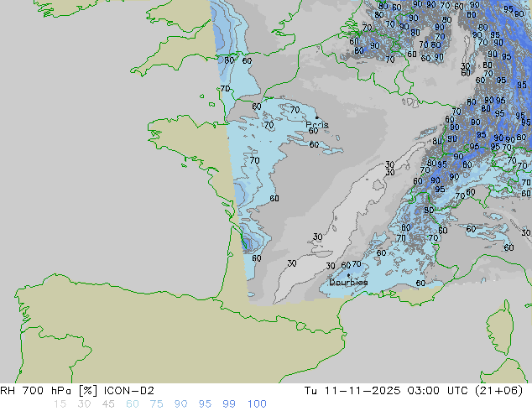Click the black dot marking Dourbies
The height and width of the screenshot is (411, 532).
[x=348, y=275]
